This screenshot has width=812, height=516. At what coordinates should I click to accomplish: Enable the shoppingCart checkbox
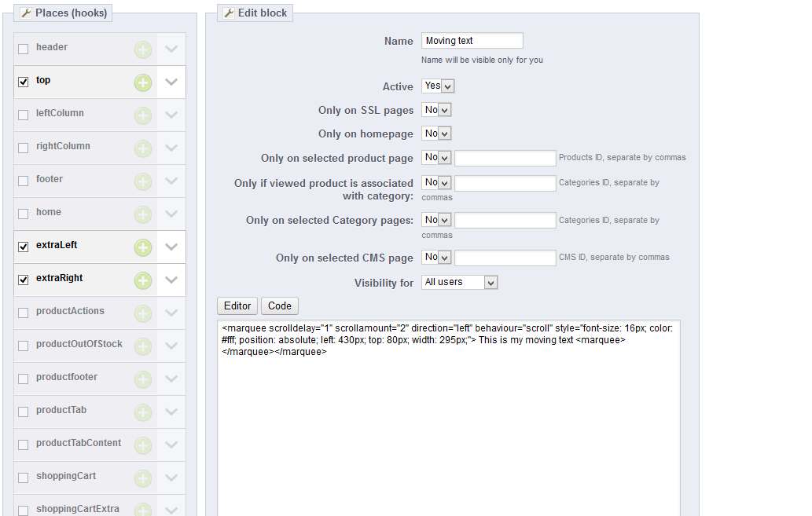pyautogui.click(x=24, y=478)
